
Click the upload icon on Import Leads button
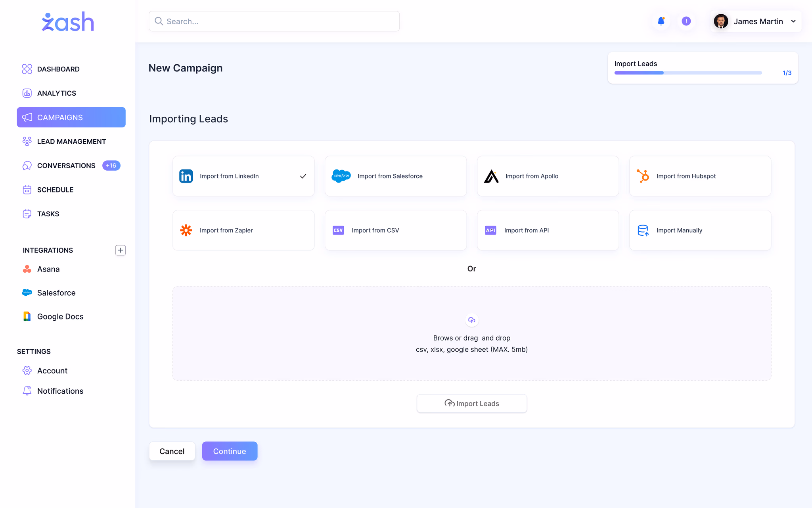click(449, 403)
